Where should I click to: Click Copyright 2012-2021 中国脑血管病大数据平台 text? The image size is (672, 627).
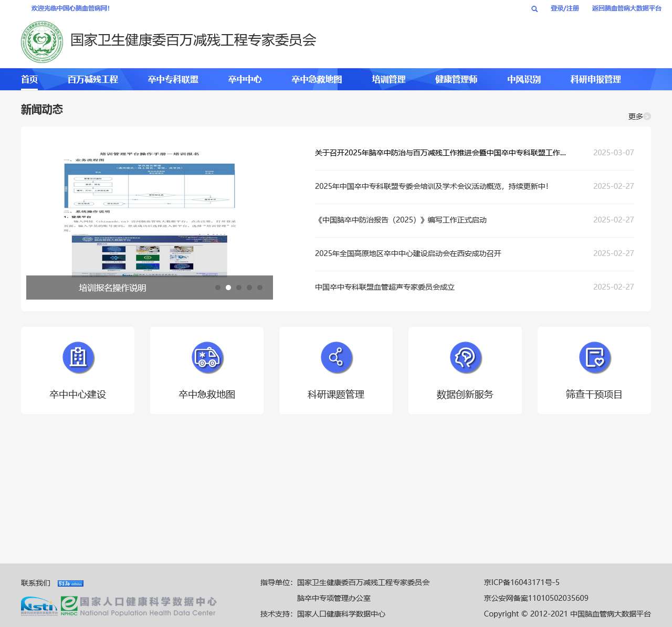point(568,614)
